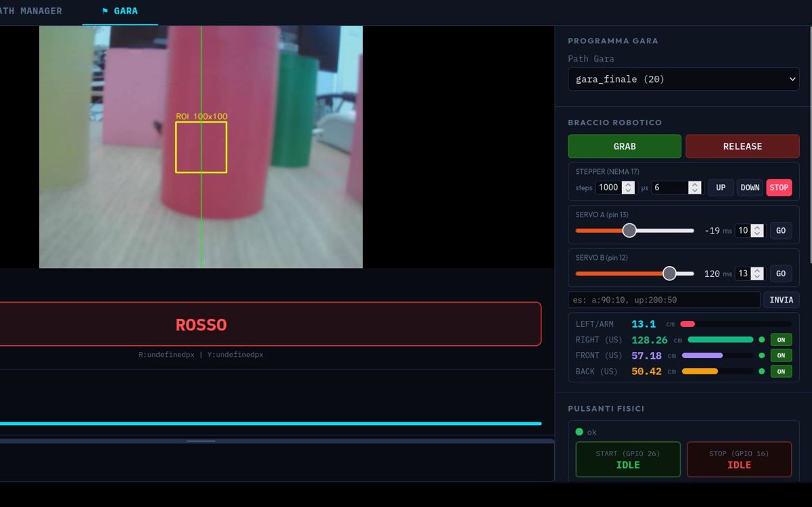Move stepper UP
812x507 pixels.
721,188
